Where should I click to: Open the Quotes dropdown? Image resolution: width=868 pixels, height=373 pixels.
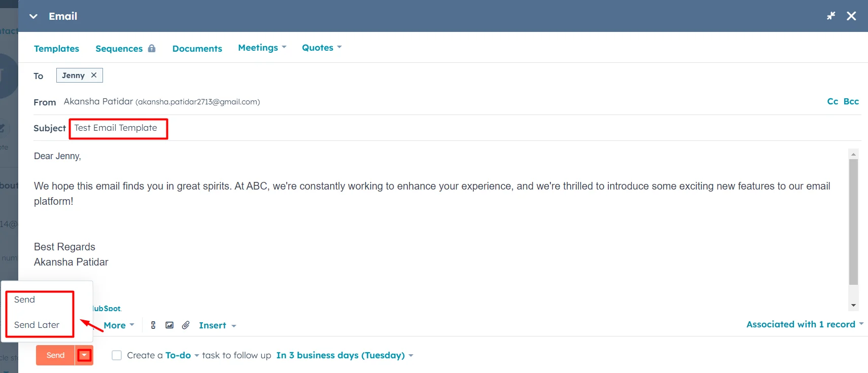tap(321, 47)
